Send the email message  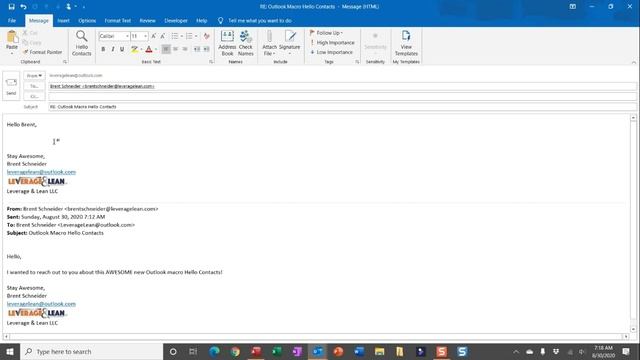tap(11, 86)
